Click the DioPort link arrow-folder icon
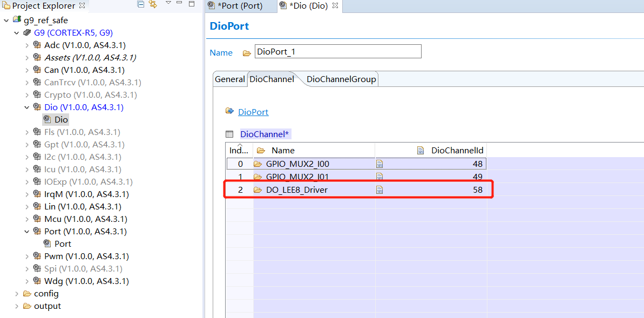Viewport: 644px width, 318px height. (229, 111)
